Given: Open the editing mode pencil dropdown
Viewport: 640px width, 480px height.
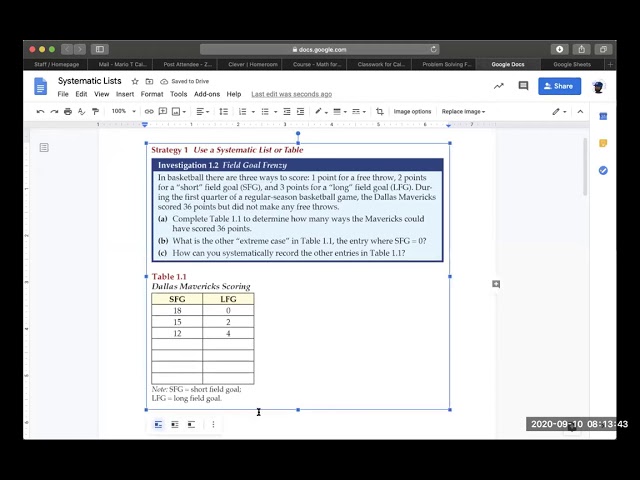Looking at the screenshot, I should pyautogui.click(x=559, y=111).
